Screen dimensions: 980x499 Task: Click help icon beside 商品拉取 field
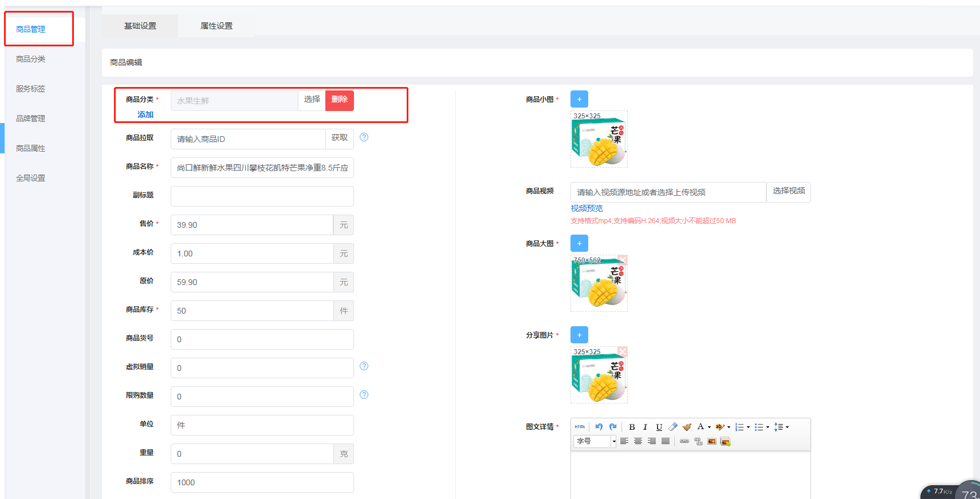tap(364, 137)
